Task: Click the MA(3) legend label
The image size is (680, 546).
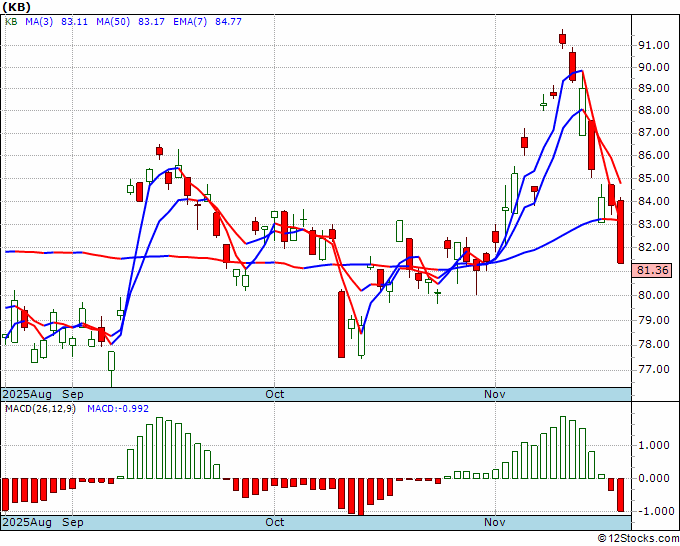Action: tap(39, 22)
